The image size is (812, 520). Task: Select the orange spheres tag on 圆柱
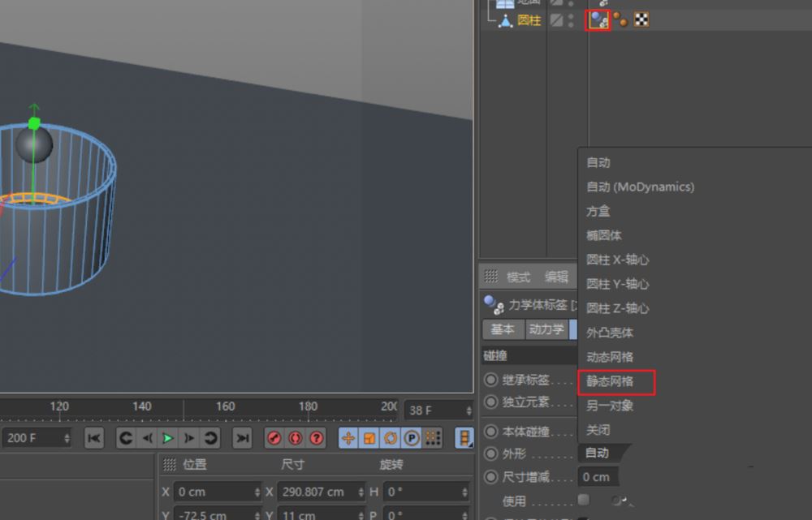click(620, 19)
